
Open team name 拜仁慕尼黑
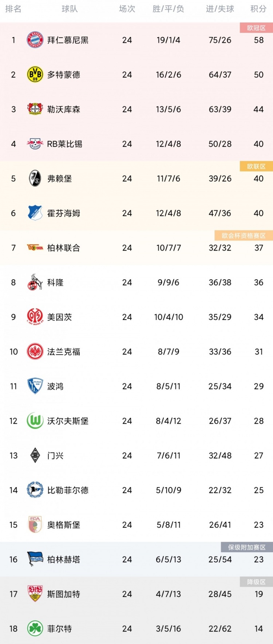tap(68, 40)
